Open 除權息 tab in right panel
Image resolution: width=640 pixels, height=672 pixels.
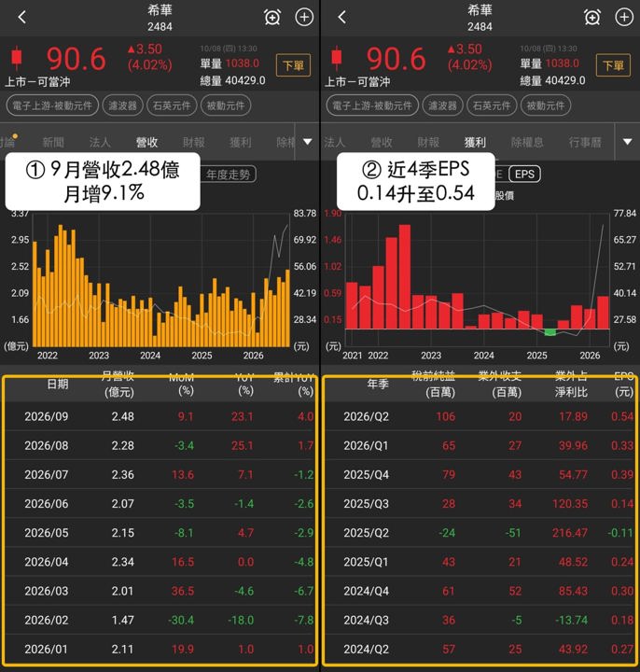pos(527,142)
